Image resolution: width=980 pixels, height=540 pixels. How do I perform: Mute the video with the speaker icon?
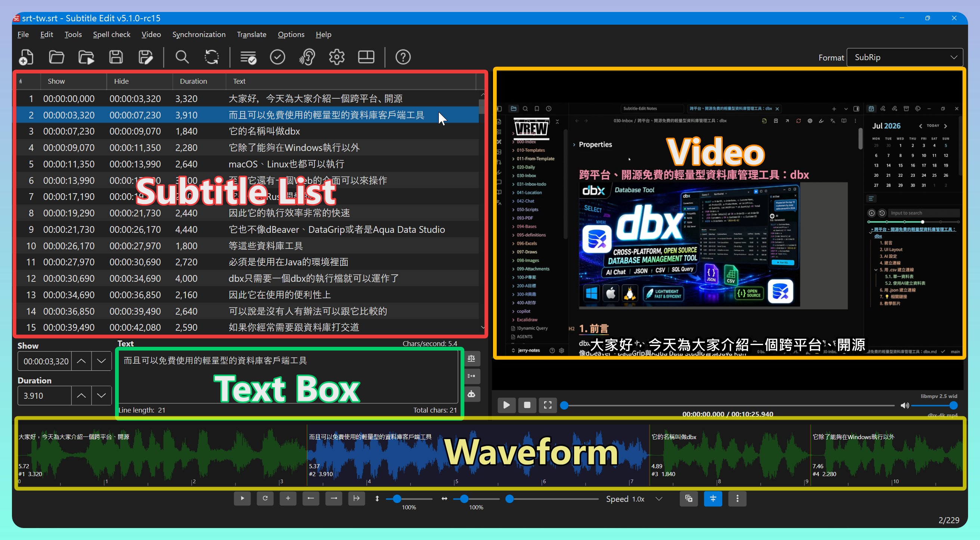tap(905, 406)
